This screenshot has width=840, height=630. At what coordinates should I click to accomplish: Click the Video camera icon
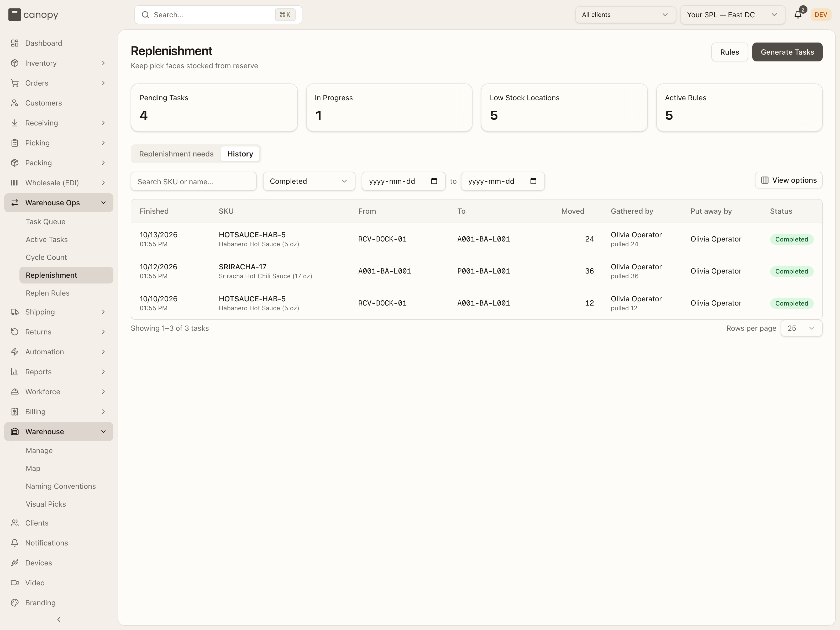(x=15, y=583)
